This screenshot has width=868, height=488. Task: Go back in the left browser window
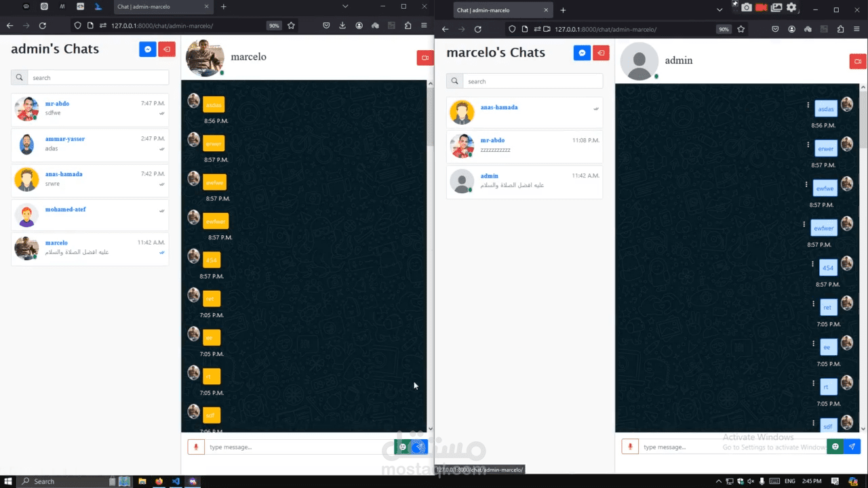click(9, 25)
